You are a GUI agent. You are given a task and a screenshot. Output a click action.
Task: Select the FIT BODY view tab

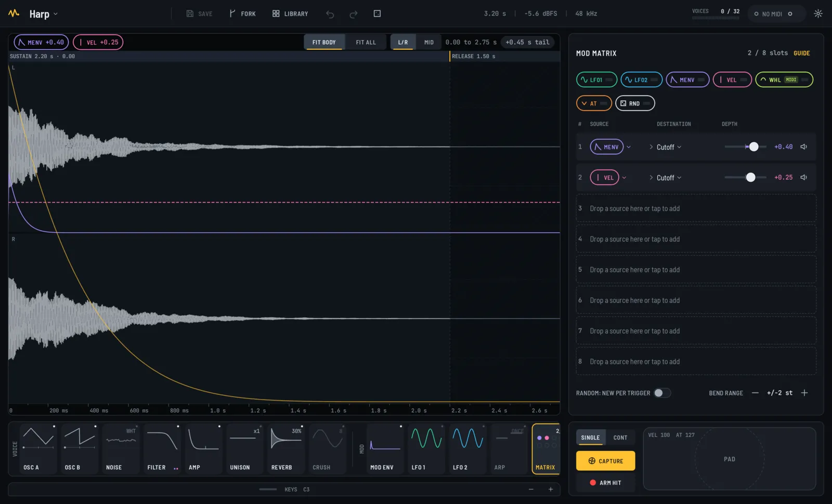[324, 42]
